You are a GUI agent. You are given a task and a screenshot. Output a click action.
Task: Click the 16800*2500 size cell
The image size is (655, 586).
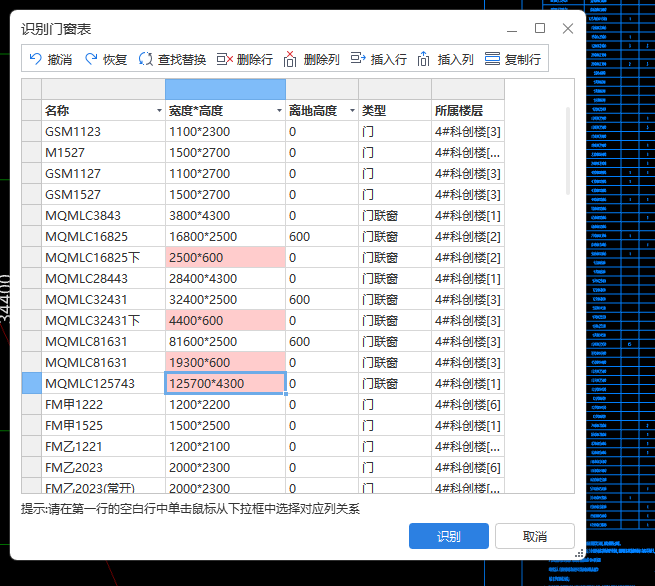[x=226, y=236]
